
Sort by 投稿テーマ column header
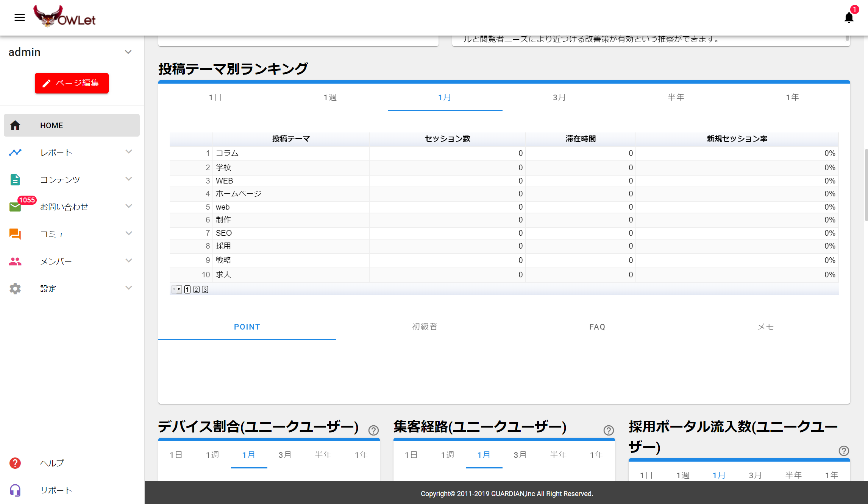291,139
